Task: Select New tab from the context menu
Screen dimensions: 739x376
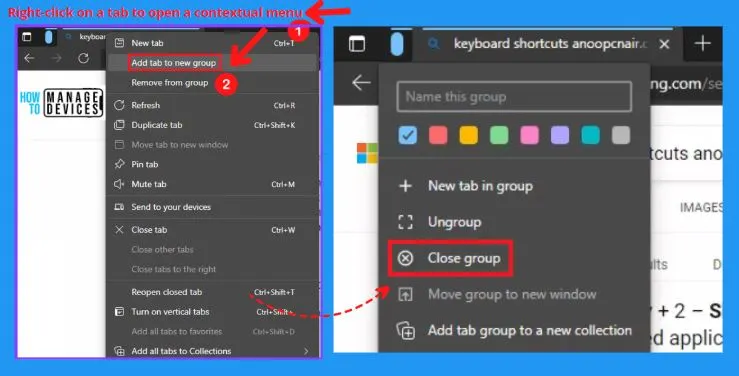Action: pos(147,43)
